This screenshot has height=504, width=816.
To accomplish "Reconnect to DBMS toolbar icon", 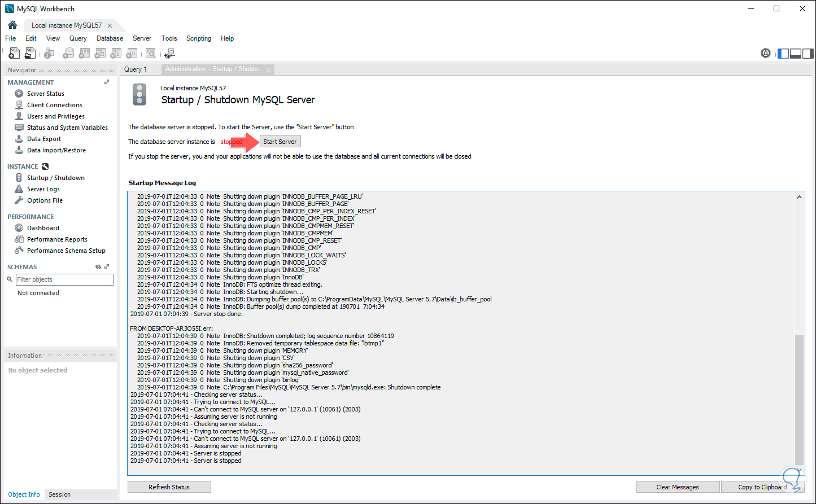I will click(x=169, y=53).
